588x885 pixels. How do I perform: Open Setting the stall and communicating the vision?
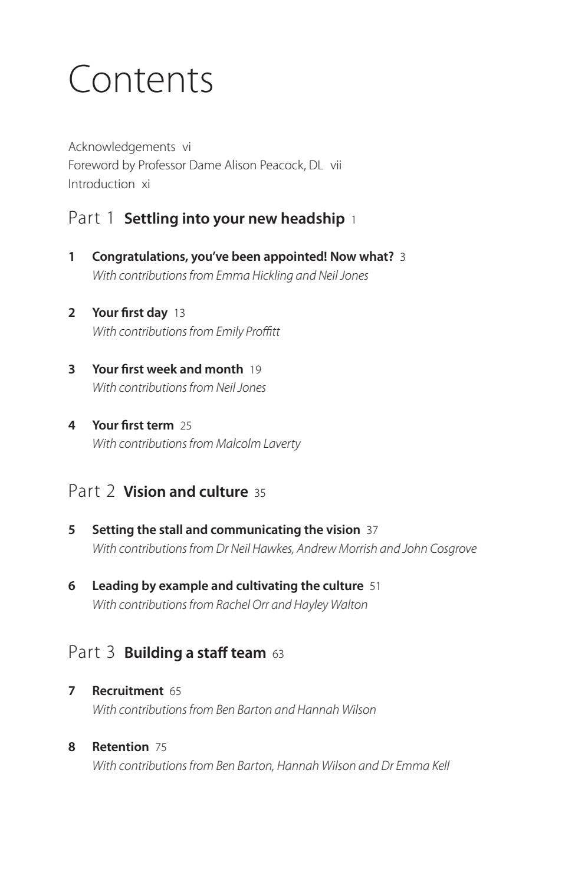tap(226, 530)
